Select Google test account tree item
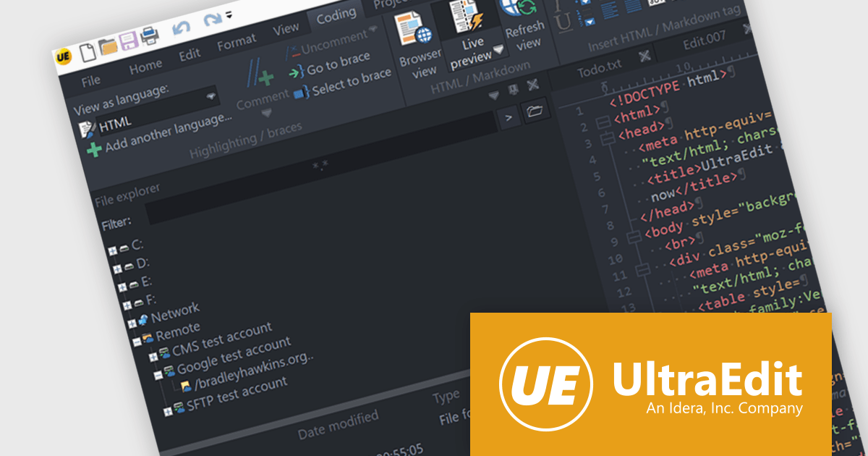 pyautogui.click(x=234, y=357)
